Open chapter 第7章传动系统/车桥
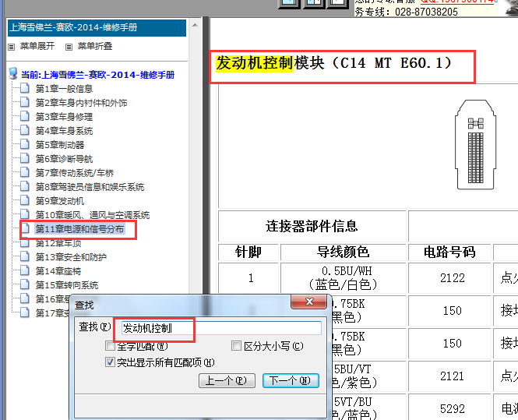The width and height of the screenshot is (518, 420). 75,173
